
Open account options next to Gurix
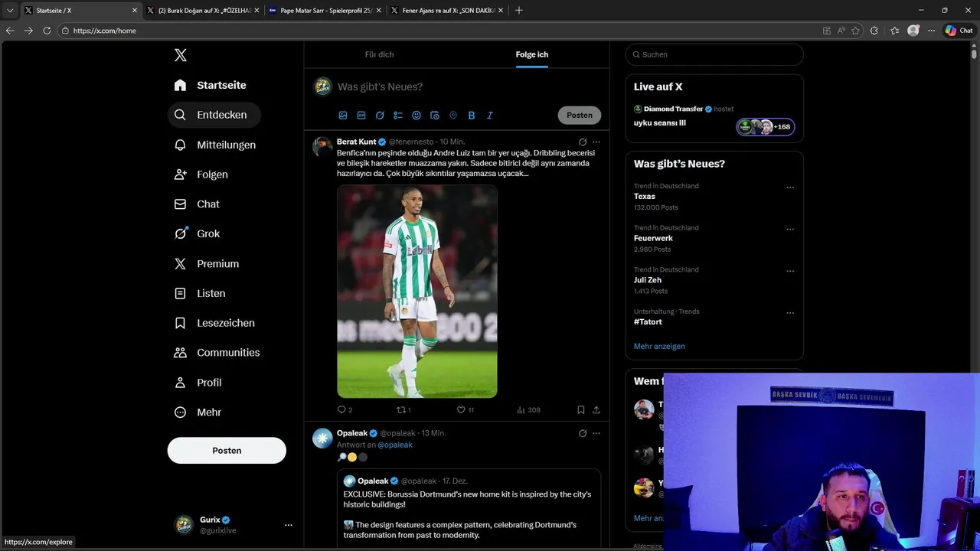pyautogui.click(x=289, y=525)
